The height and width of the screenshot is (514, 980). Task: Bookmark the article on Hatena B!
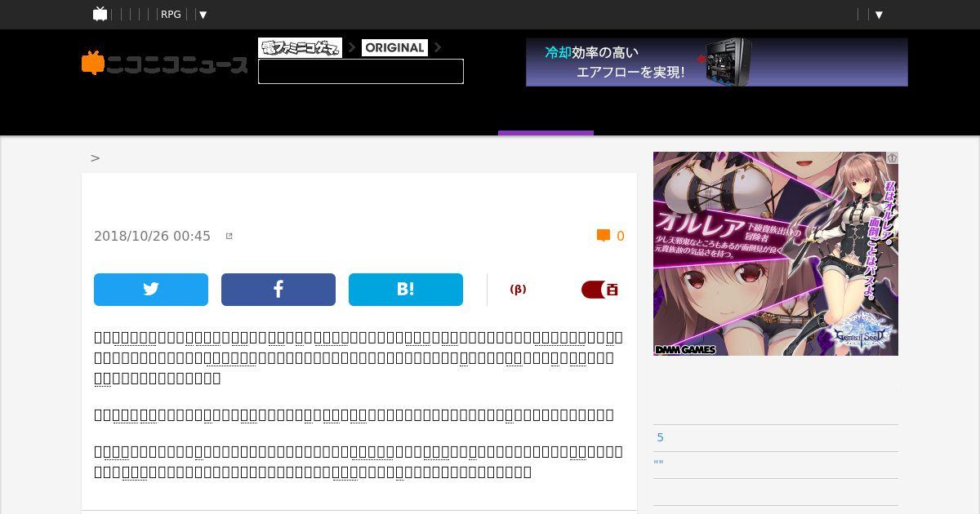pyautogui.click(x=406, y=290)
